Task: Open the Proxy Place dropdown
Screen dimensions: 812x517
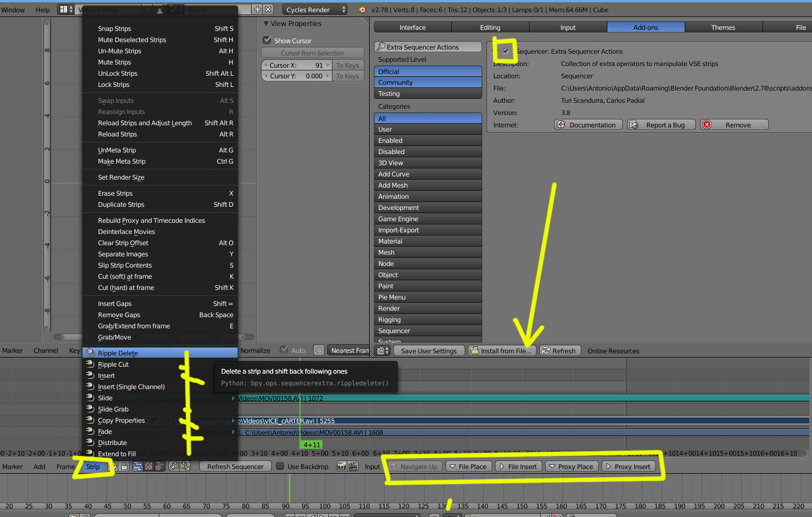Action: (572, 466)
